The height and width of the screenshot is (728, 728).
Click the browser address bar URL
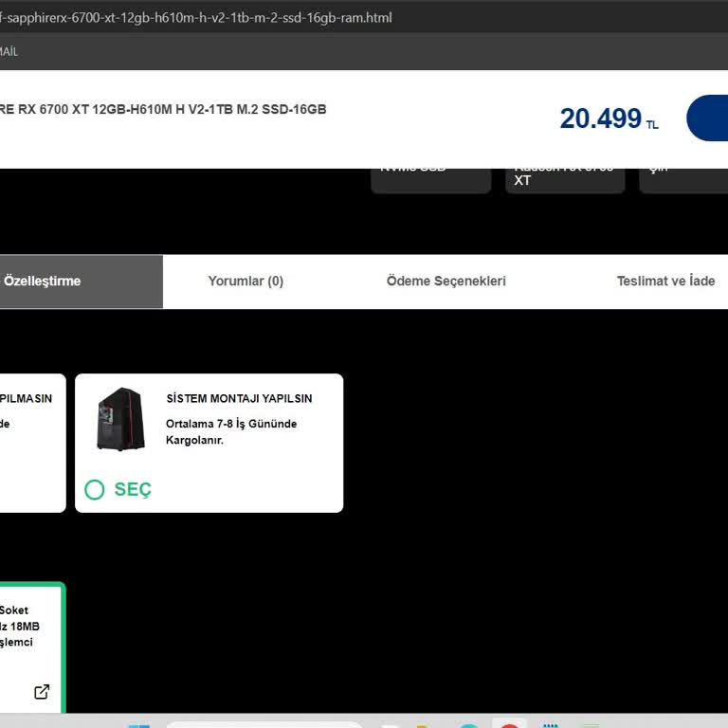(x=196, y=18)
